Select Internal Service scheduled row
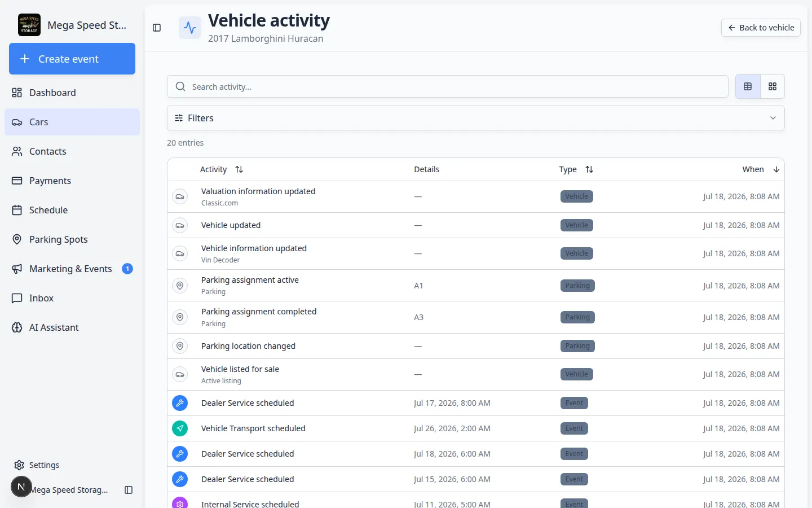812x508 pixels. pyautogui.click(x=476, y=500)
